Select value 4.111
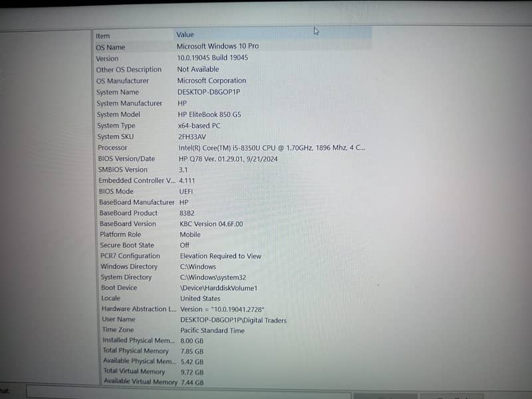 tap(187, 180)
